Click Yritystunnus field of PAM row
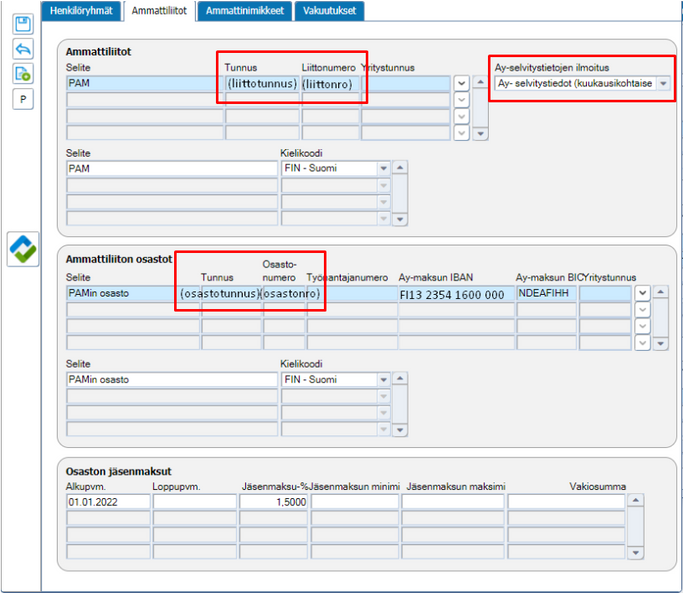The image size is (683, 593). click(x=406, y=83)
